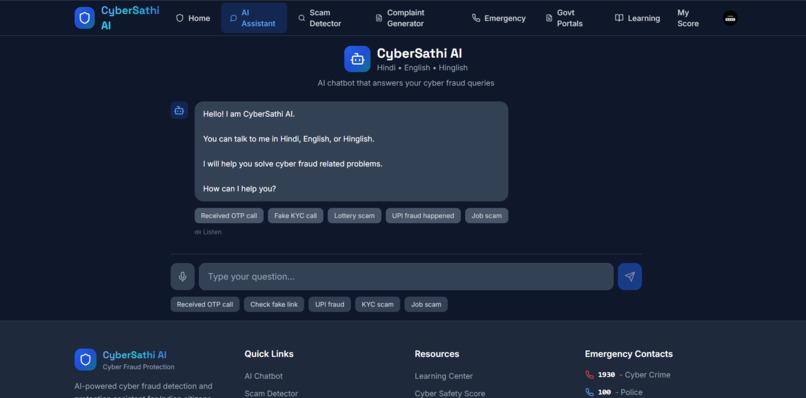Click the '1930 - Cyber Crime' contact text
The height and width of the screenshot is (398, 806).
[634, 375]
